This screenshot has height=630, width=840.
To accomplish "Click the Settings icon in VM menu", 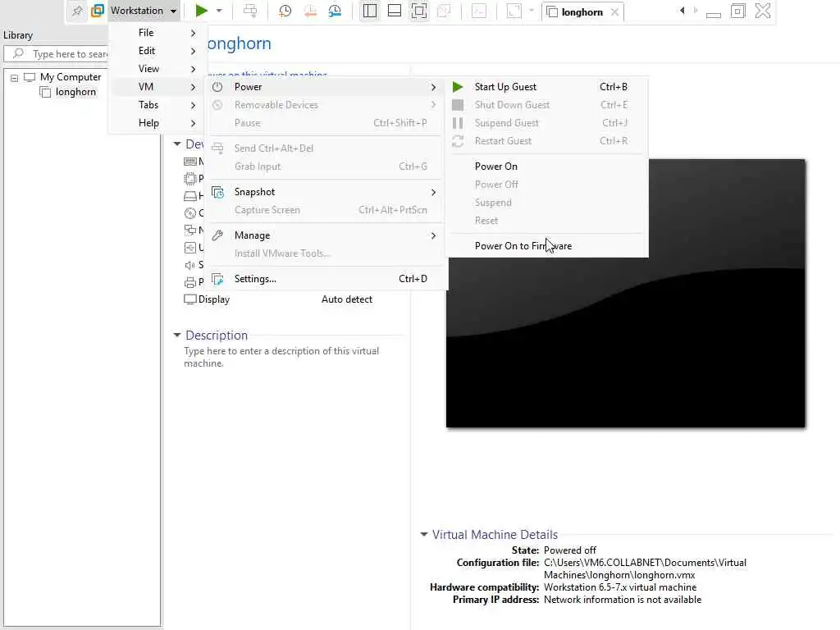I will tap(217, 279).
